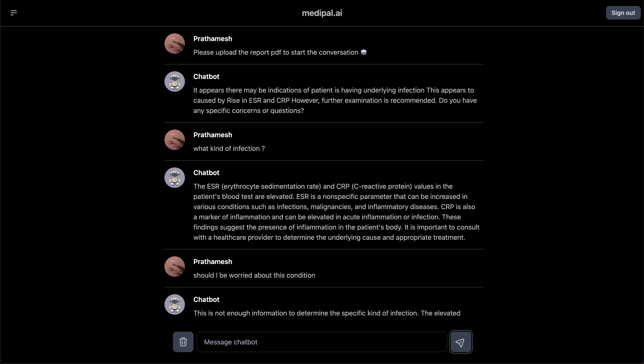Click the medipal.ai chatbot robot icon
Viewport: 644px width, 364px height.
point(174,81)
